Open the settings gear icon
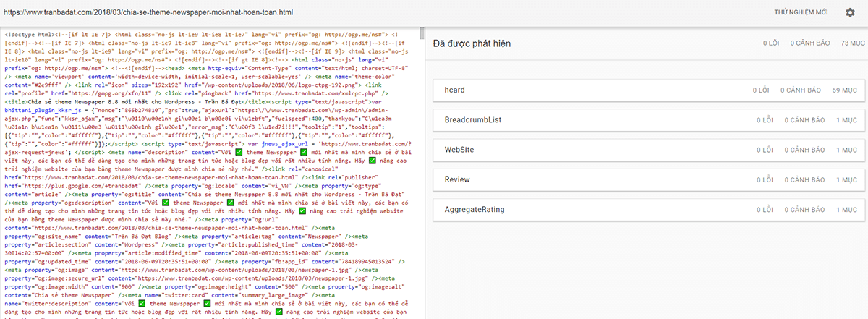This screenshot has width=868, height=319. [850, 13]
